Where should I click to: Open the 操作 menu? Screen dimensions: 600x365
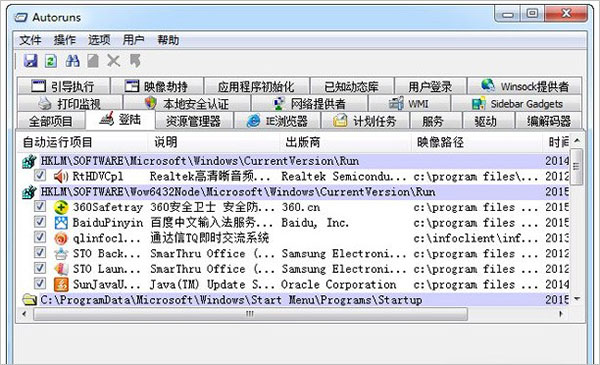coord(64,40)
